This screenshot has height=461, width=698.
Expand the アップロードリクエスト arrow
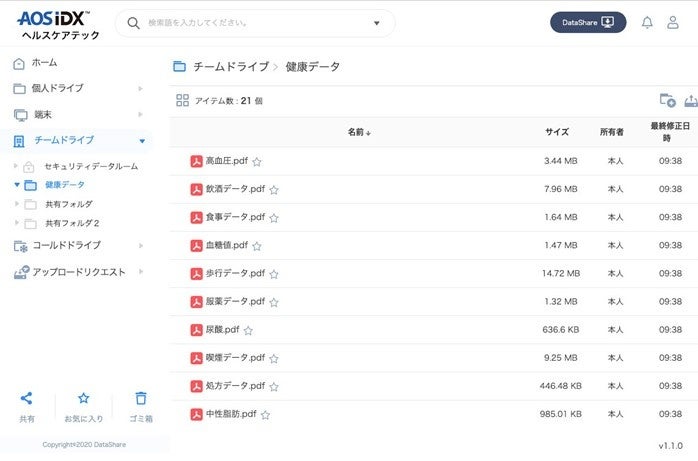coord(140,271)
